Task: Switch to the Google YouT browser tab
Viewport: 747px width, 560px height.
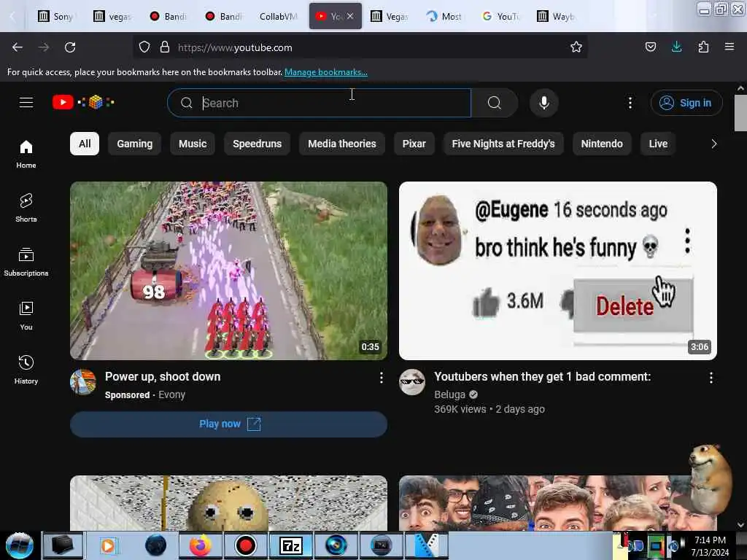Action: (x=500, y=16)
